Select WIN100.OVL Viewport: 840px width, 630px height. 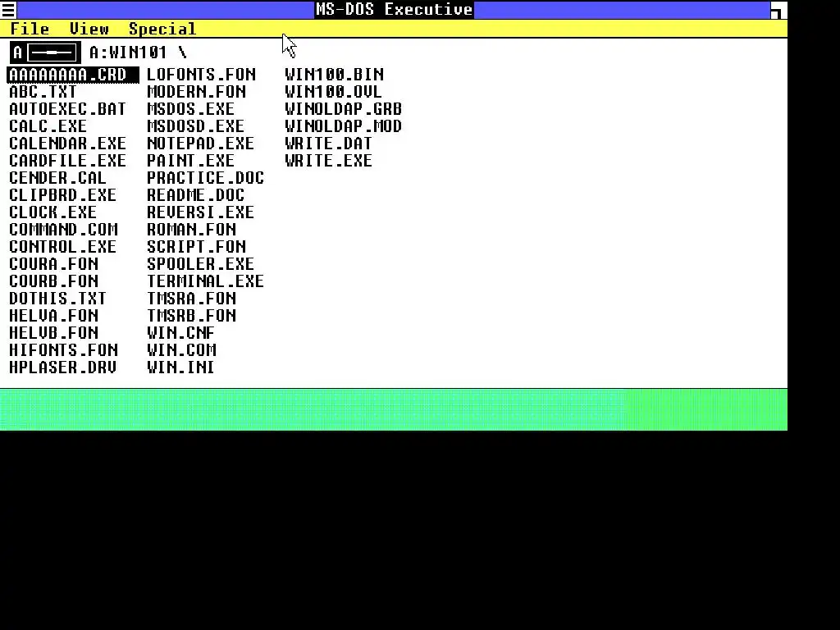pyautogui.click(x=333, y=92)
